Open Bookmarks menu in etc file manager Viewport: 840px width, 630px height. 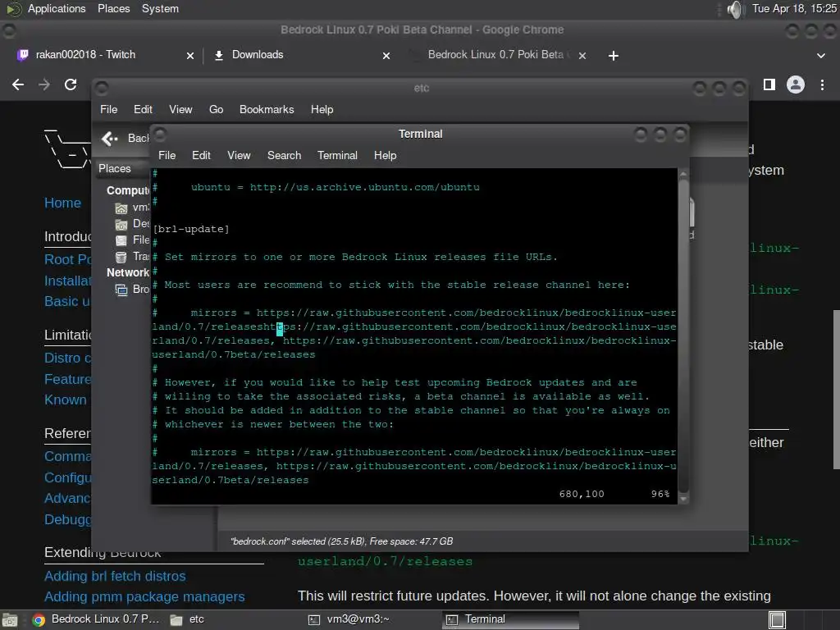pyautogui.click(x=267, y=109)
